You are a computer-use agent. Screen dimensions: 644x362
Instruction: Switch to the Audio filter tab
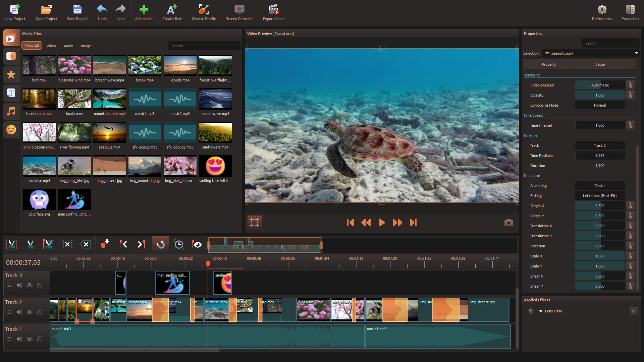pos(68,46)
